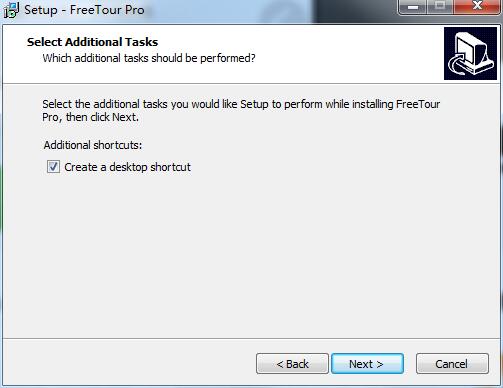This screenshot has width=503, height=388.
Task: Click the instruction paragraph mentioning FreeTour Pro
Action: click(x=241, y=110)
